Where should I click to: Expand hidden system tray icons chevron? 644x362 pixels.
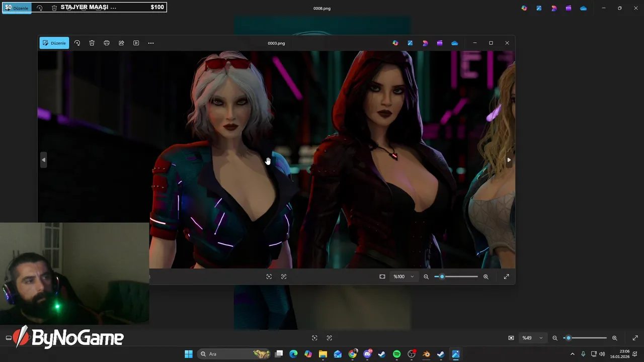pos(572,354)
